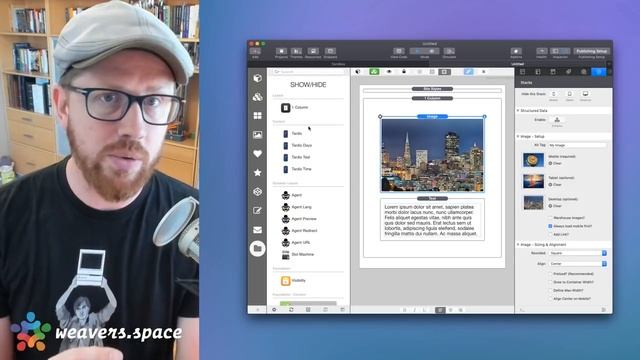Select the picture category sidebar icon
Image resolution: width=640 pixels, height=360 pixels.
(x=257, y=135)
